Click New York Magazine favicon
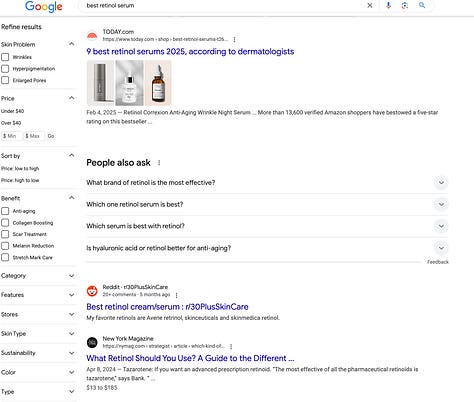Screen dimensions: 474x402 coord(92,342)
